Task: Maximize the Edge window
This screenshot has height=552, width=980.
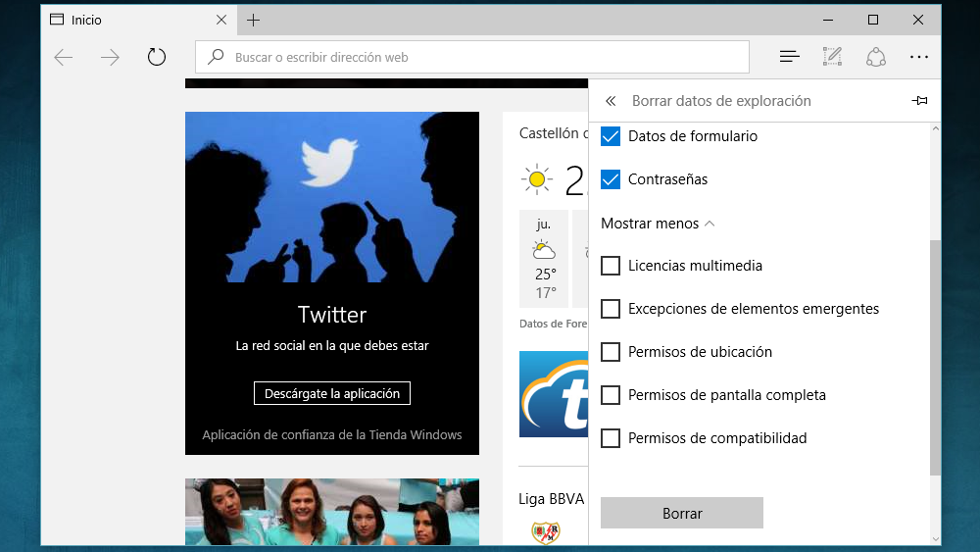Action: (873, 20)
